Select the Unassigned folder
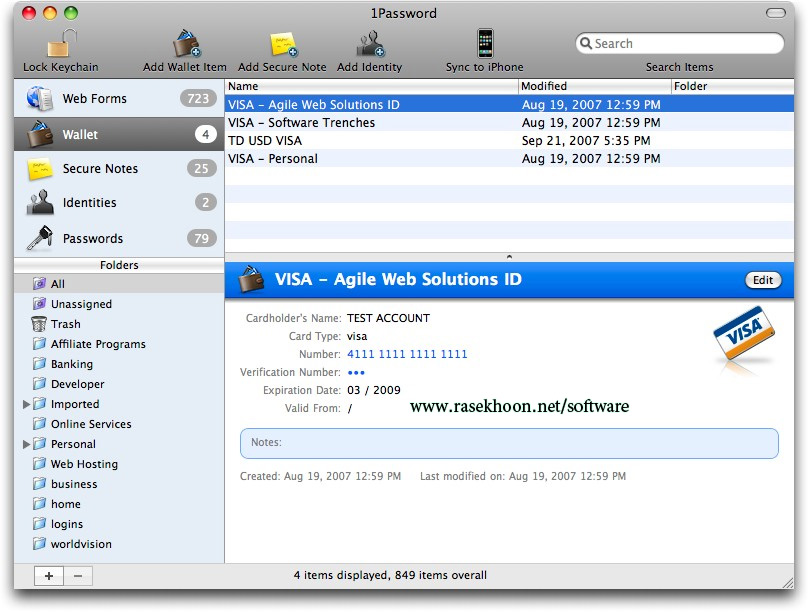 tap(119, 304)
